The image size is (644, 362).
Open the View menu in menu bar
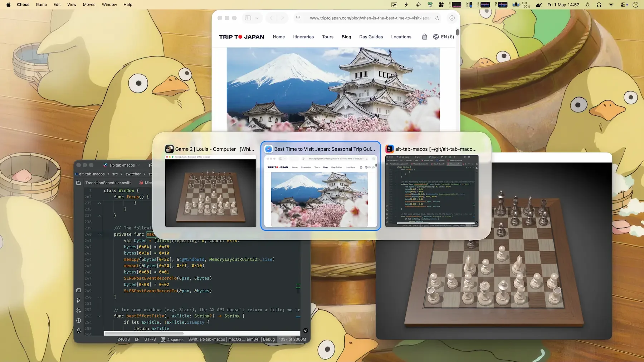click(72, 5)
